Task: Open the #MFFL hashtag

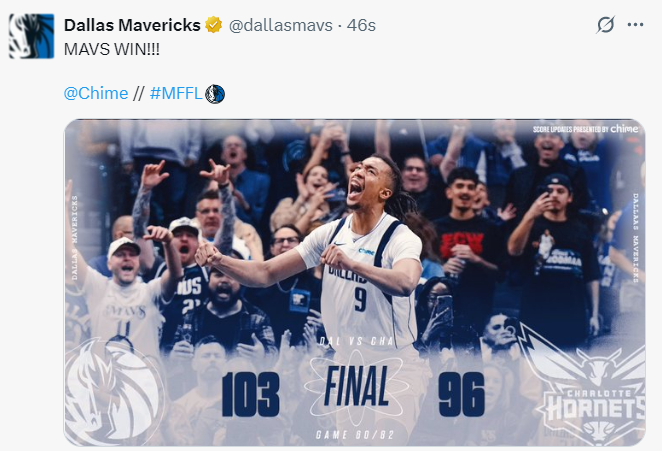Action: [176, 93]
